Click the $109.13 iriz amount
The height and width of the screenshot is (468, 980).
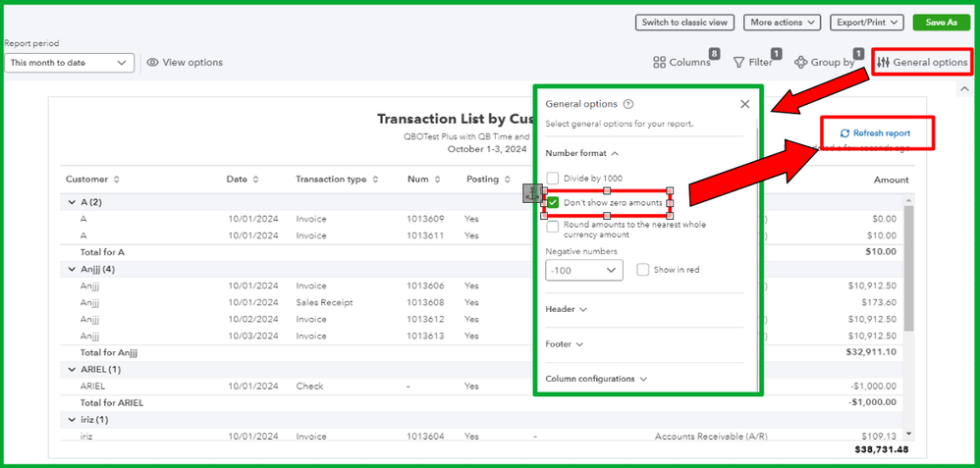pyautogui.click(x=880, y=437)
